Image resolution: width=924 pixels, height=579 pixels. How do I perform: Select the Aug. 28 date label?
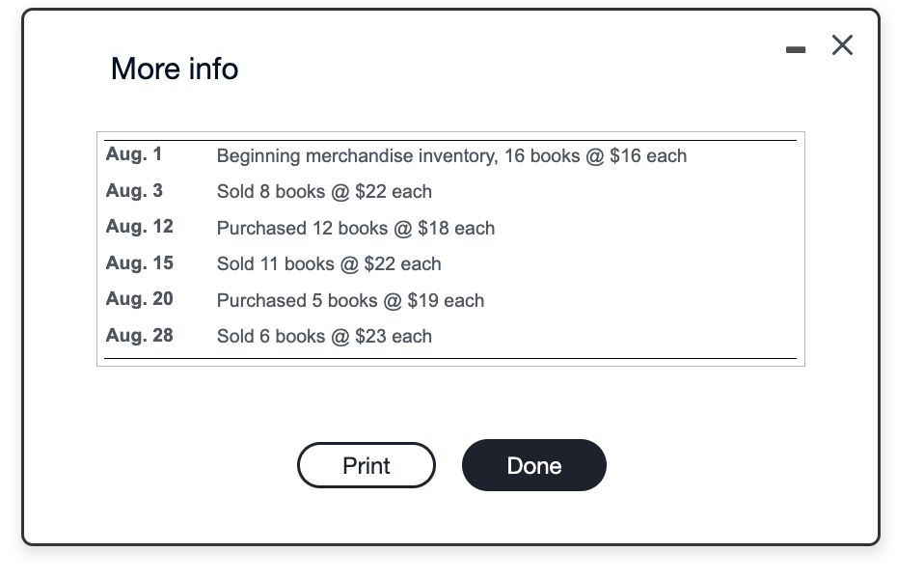(139, 336)
